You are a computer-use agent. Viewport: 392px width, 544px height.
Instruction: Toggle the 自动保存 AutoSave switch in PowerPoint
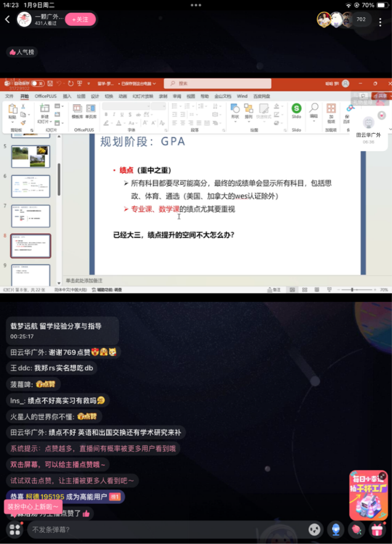point(36,83)
